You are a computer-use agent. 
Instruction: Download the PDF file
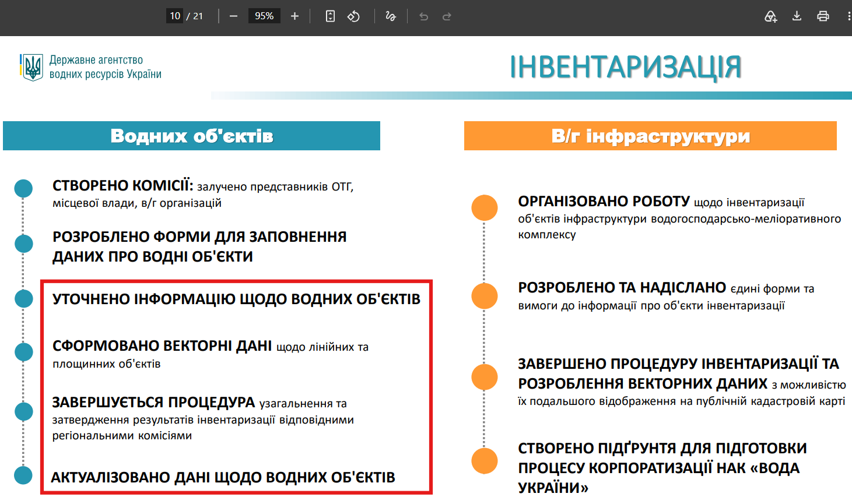pyautogui.click(x=797, y=16)
